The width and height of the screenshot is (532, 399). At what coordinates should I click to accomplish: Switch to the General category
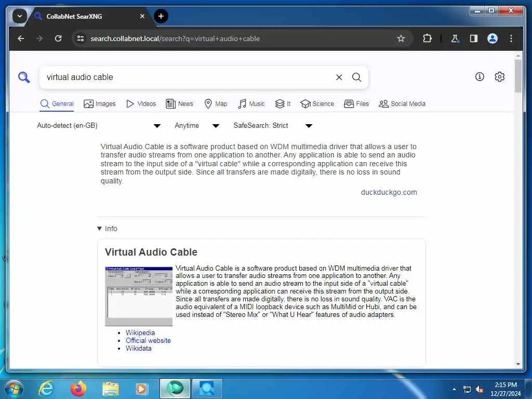(57, 104)
